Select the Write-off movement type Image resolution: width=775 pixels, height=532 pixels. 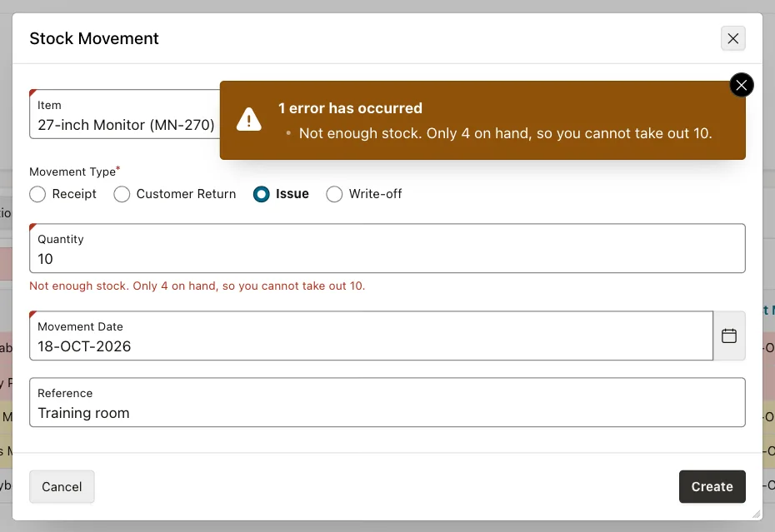tap(334, 194)
